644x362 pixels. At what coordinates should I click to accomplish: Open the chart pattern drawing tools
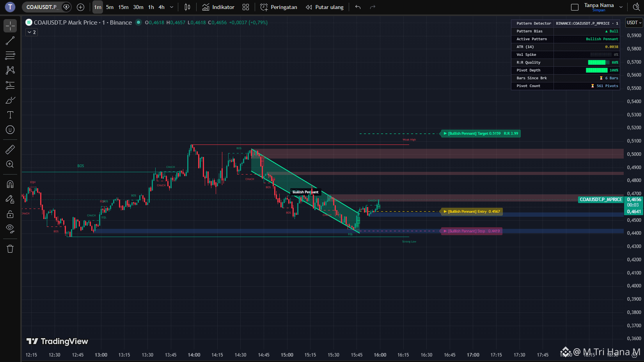10,70
